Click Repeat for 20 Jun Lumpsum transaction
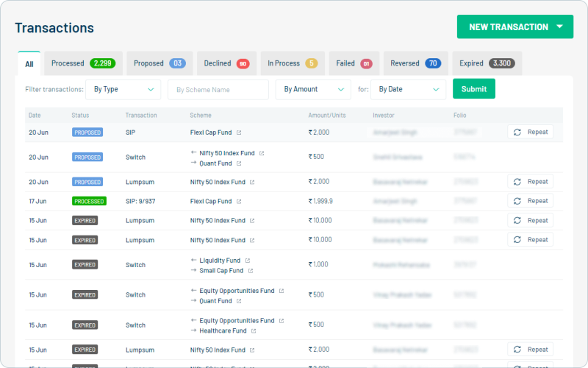This screenshot has width=588, height=368. coord(530,182)
